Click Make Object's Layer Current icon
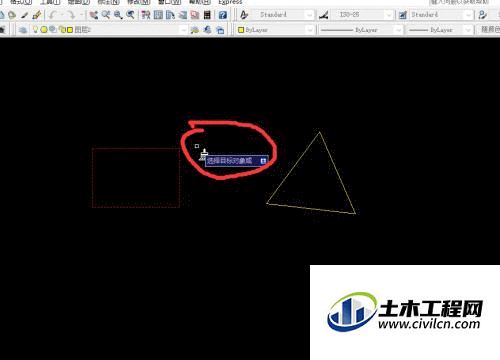500x360 pixels. [x=195, y=30]
